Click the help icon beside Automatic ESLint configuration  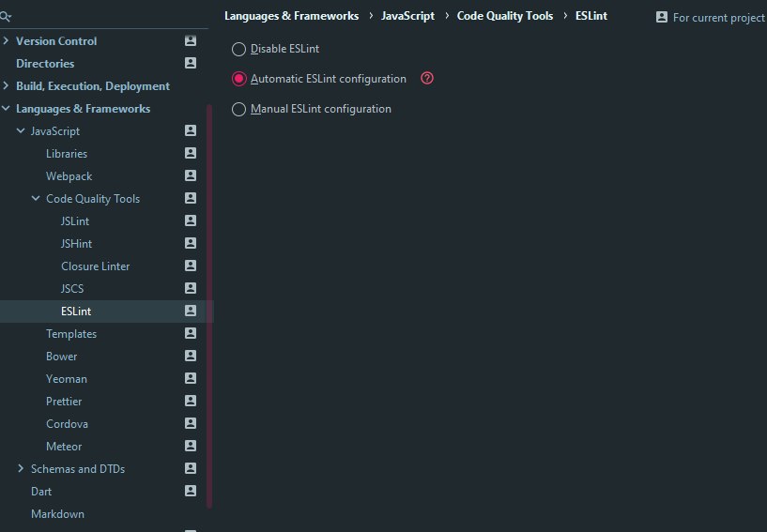point(427,78)
